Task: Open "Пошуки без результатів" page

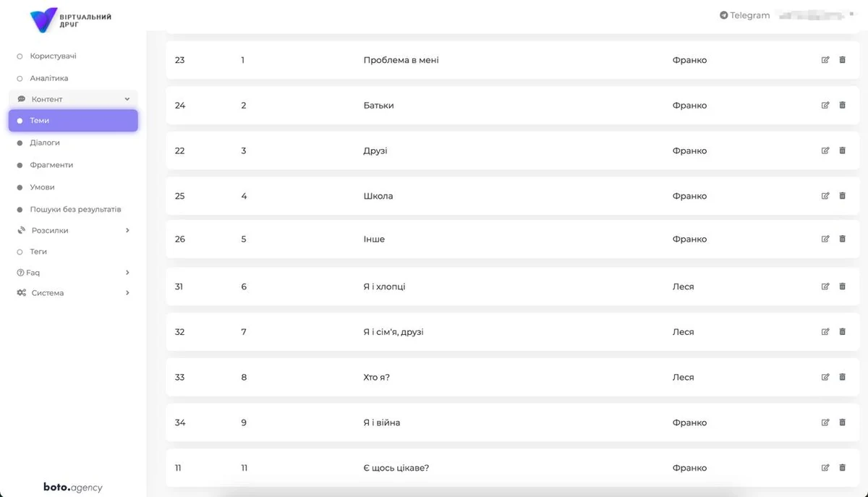Action: tap(75, 209)
